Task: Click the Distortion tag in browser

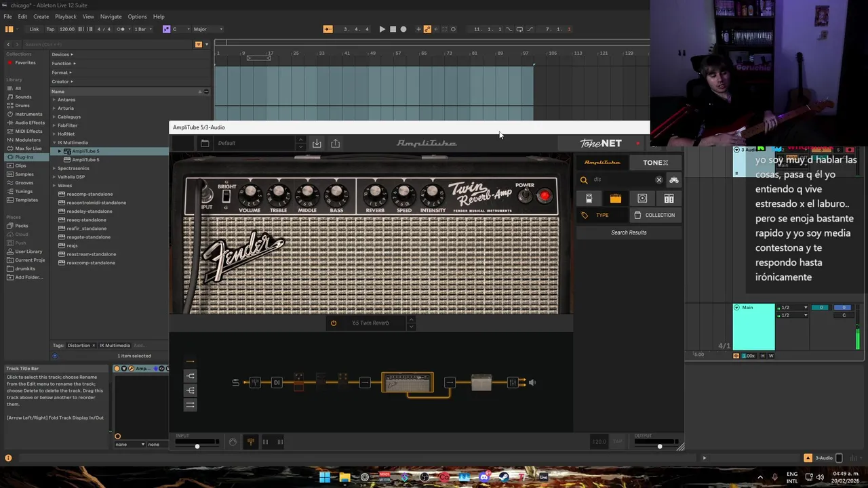Action: [x=79, y=346]
